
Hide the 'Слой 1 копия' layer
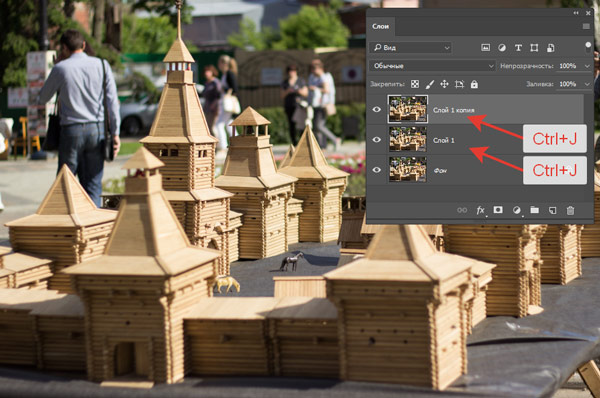coord(377,110)
